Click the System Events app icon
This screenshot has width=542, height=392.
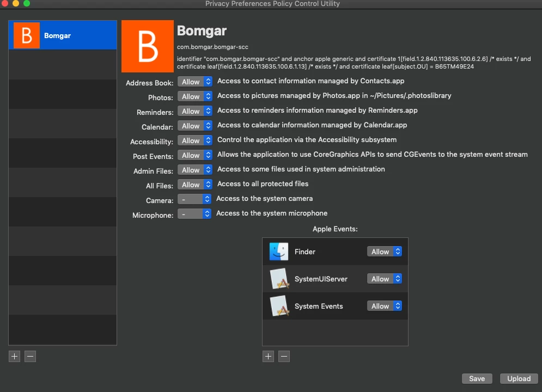pyautogui.click(x=279, y=305)
